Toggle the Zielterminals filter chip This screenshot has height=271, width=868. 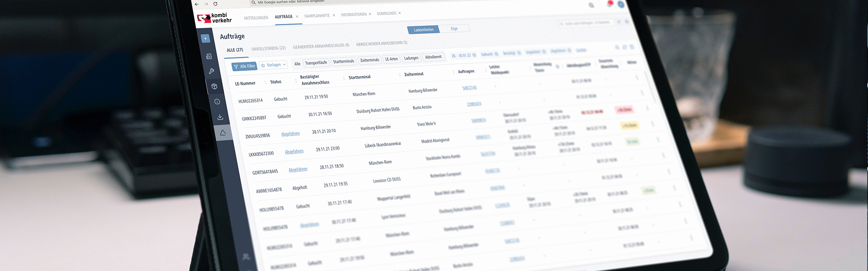tap(370, 60)
